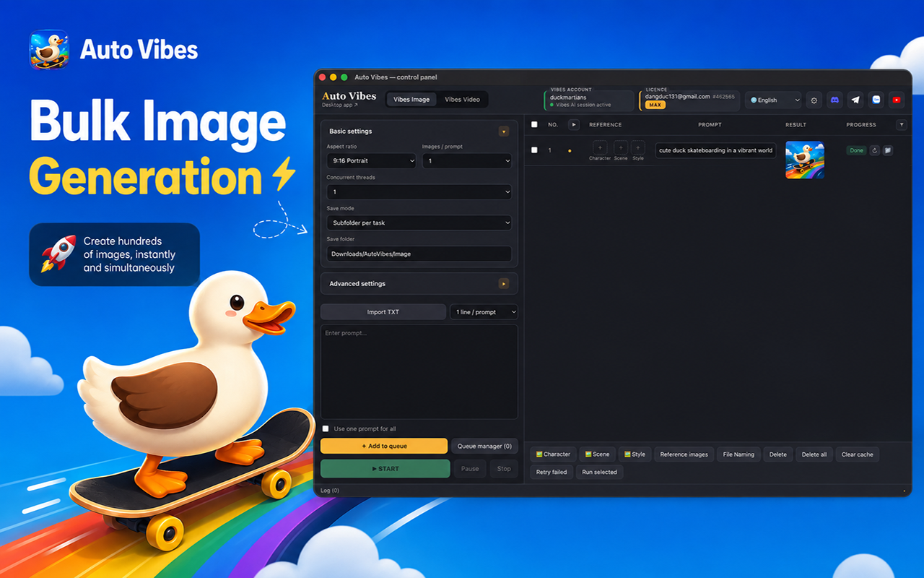Image resolution: width=924 pixels, height=578 pixels.
Task: Open the English language dropdown
Action: point(774,100)
